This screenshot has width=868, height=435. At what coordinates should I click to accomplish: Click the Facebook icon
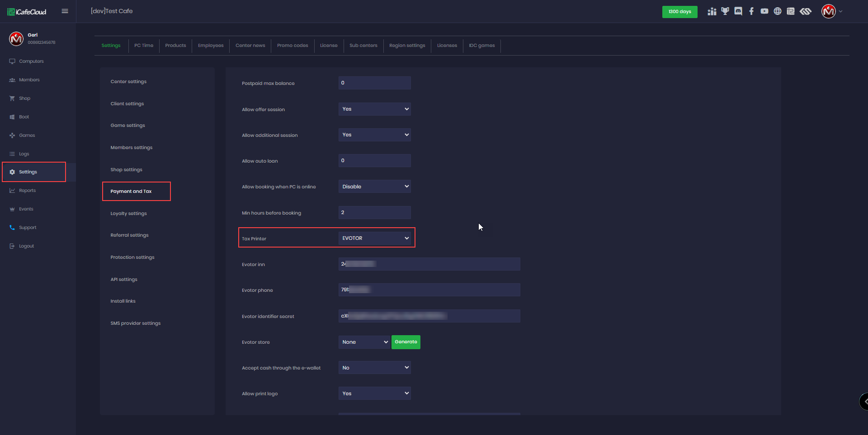click(x=751, y=11)
